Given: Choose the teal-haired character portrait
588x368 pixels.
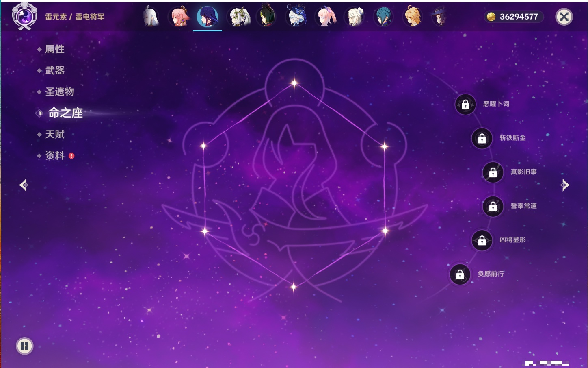Looking at the screenshot, I should pyautogui.click(x=383, y=17).
